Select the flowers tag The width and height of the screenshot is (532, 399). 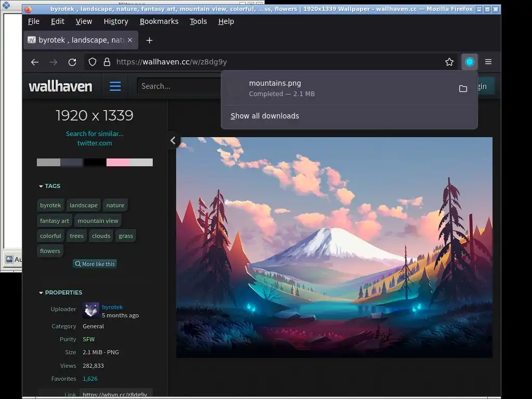(x=50, y=251)
